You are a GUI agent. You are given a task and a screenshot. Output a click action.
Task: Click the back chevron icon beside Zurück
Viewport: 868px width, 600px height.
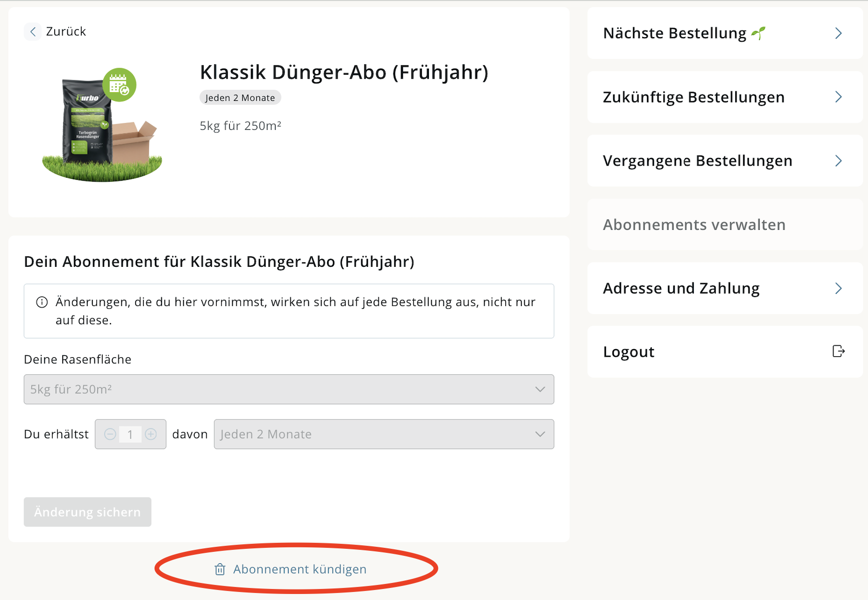click(33, 32)
